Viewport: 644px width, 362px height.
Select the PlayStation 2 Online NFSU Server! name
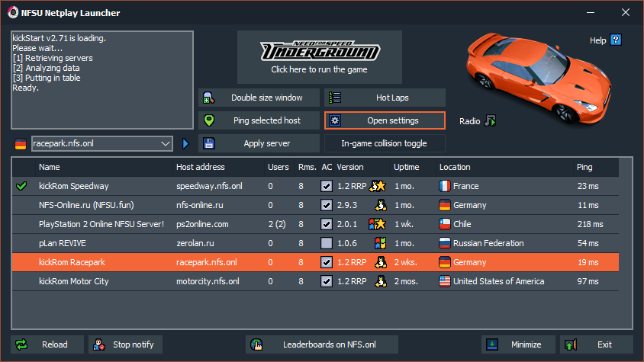101,224
